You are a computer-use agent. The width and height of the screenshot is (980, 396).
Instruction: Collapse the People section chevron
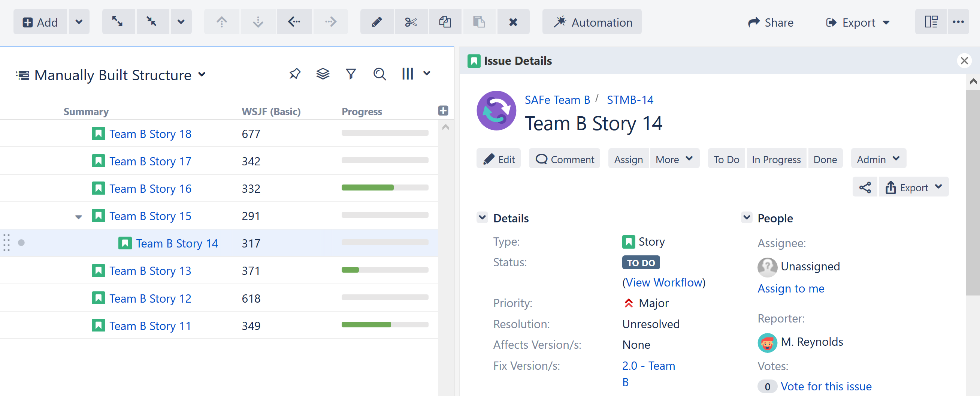click(x=746, y=218)
